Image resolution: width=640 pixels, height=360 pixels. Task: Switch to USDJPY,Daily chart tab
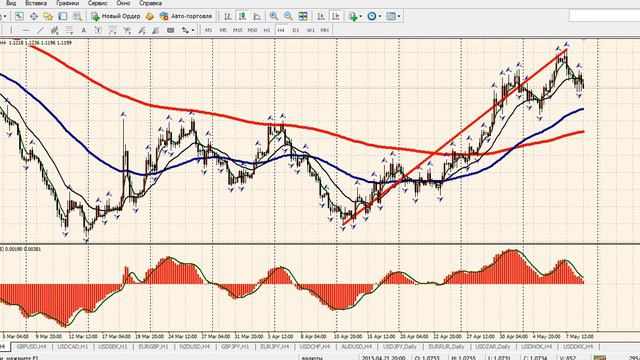pos(400,347)
